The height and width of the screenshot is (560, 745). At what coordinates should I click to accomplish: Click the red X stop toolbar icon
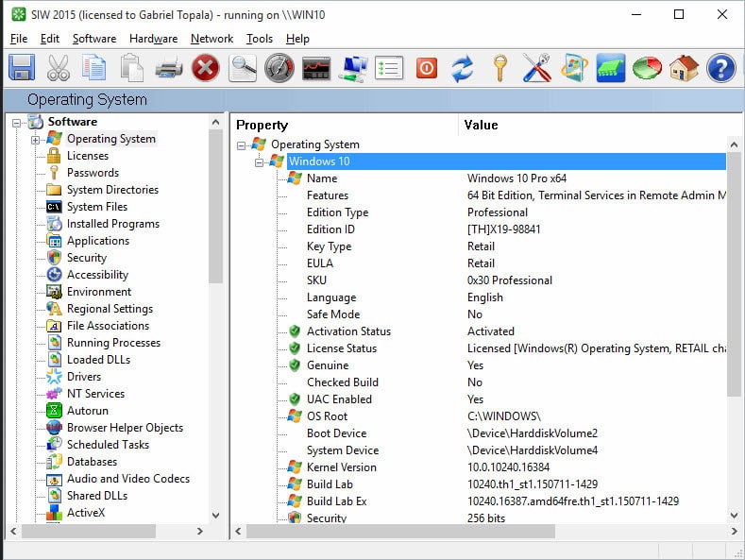205,68
